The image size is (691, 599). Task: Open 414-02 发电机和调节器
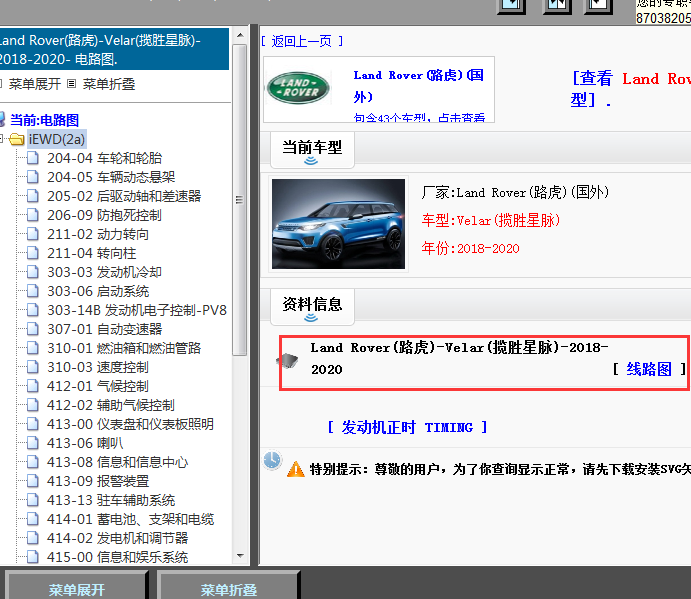click(118, 538)
